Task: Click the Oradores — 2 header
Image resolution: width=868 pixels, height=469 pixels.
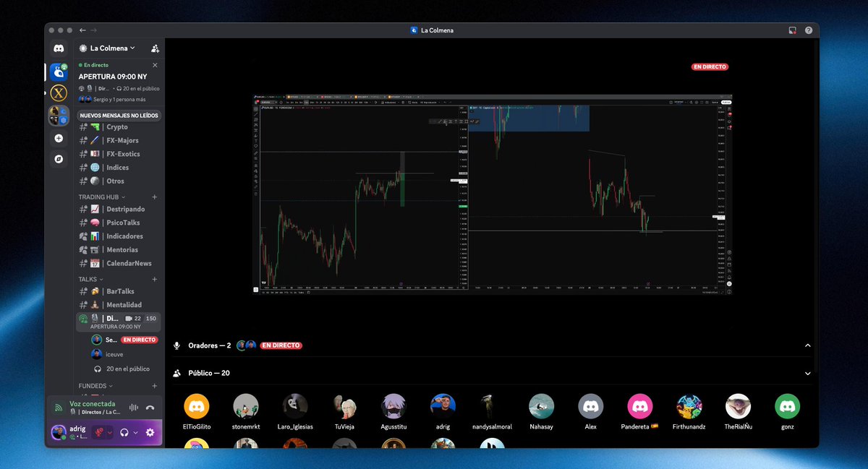Action: pyautogui.click(x=209, y=345)
